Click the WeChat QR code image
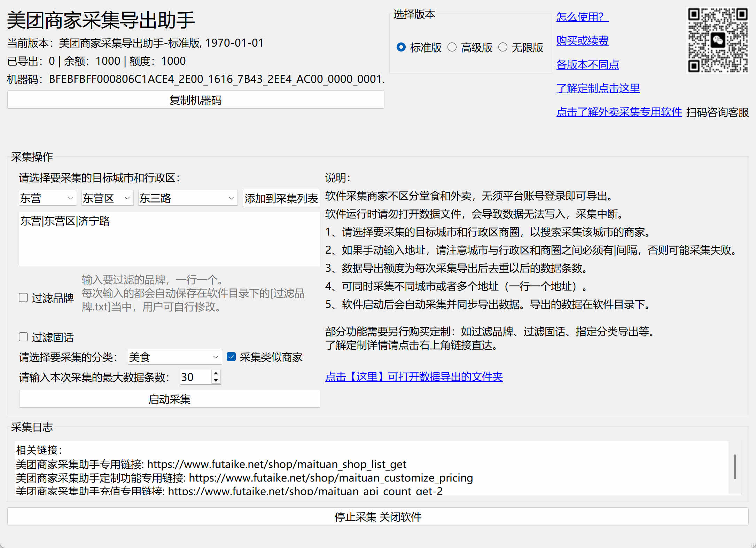 click(718, 40)
